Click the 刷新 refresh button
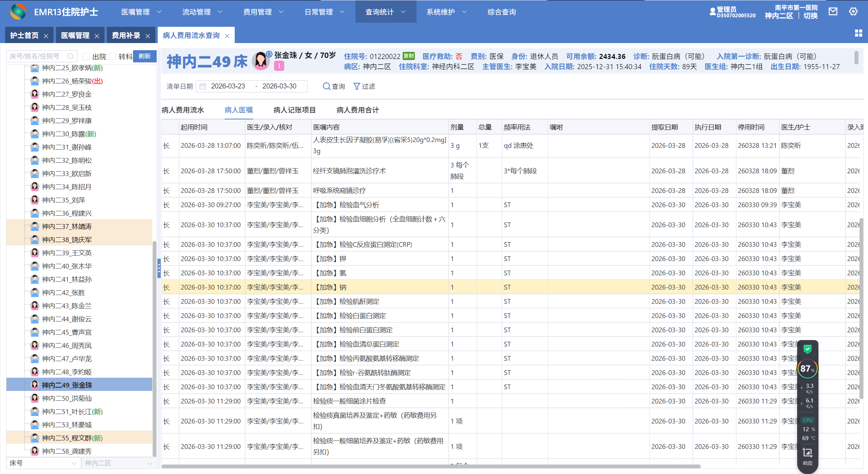The image size is (868, 474). click(x=144, y=56)
